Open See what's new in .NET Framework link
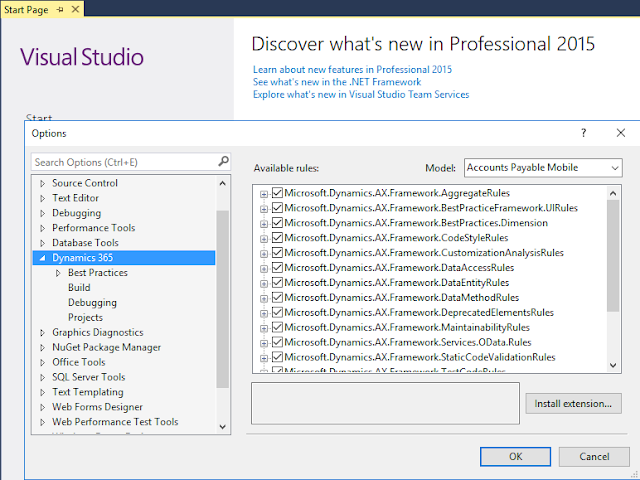The height and width of the screenshot is (480, 640). tap(337, 82)
